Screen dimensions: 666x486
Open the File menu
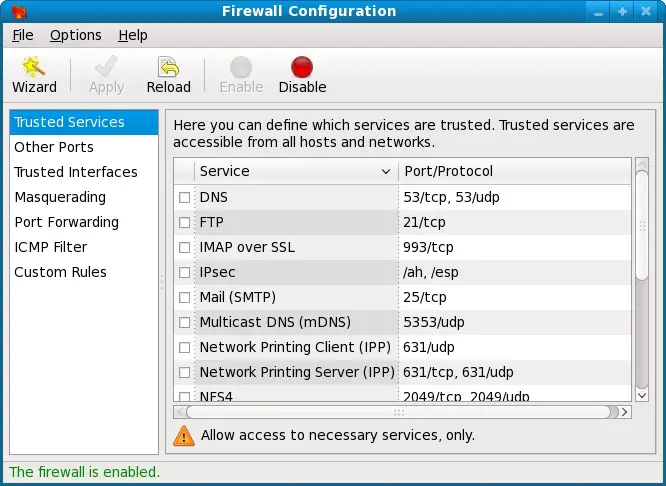(23, 35)
